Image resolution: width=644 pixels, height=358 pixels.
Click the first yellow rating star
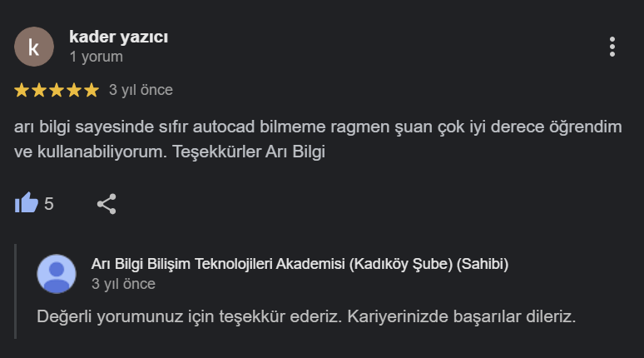[22, 90]
